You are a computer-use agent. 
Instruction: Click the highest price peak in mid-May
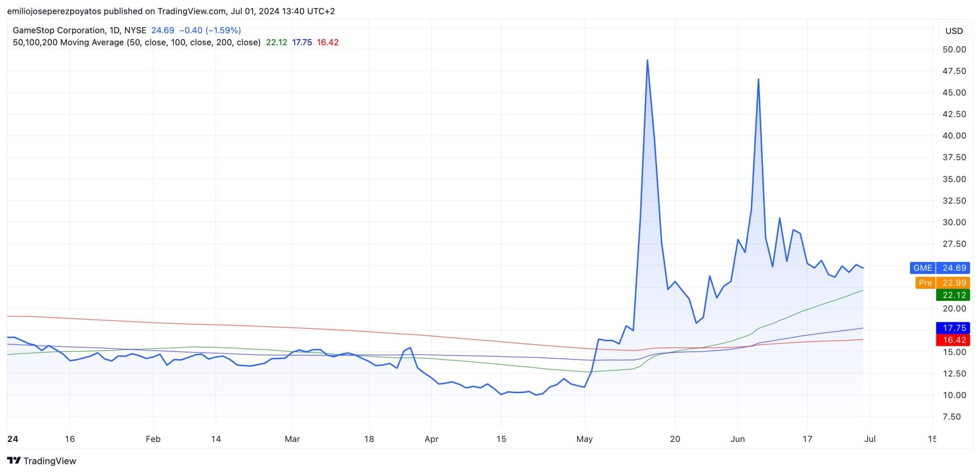click(647, 61)
